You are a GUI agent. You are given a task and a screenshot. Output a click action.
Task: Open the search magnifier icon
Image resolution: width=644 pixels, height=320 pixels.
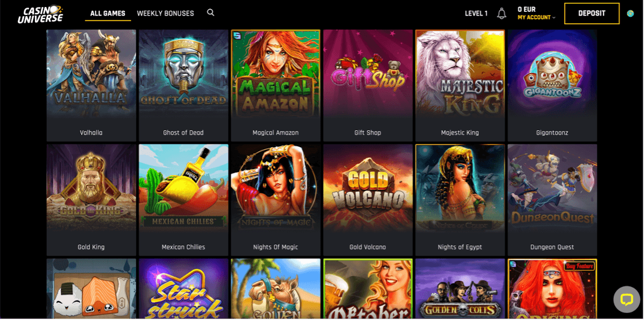210,13
